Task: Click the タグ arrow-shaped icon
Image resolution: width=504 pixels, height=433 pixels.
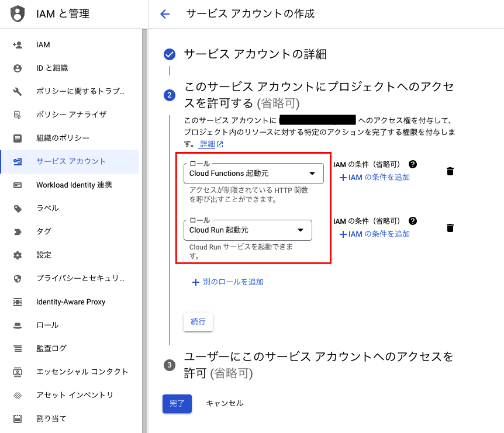Action: (18, 232)
